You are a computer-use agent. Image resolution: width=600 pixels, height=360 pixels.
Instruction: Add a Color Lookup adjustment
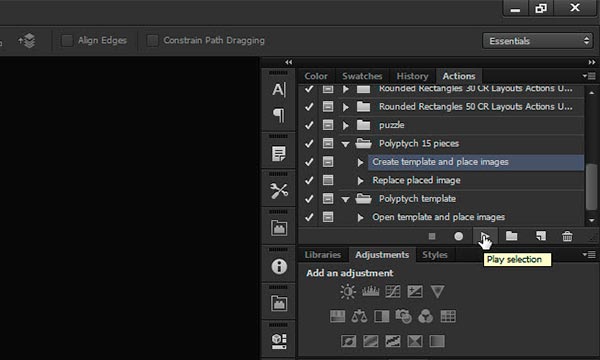pyautogui.click(x=448, y=316)
